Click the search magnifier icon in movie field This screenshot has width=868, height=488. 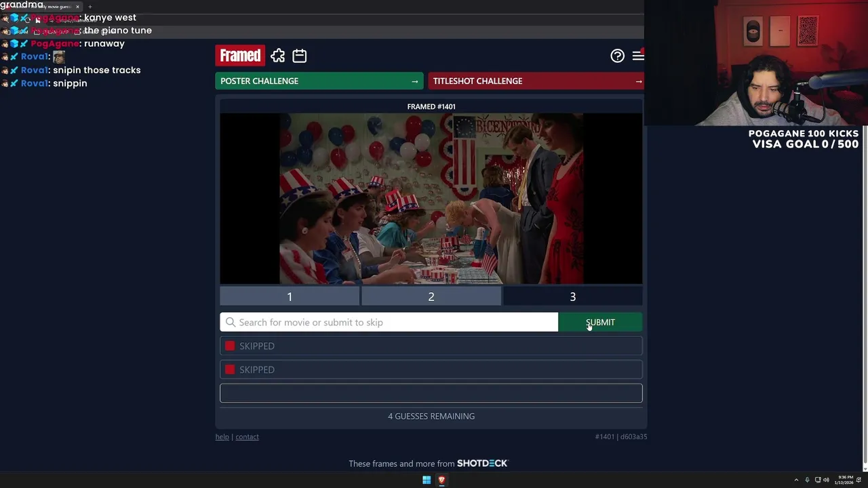pos(231,323)
